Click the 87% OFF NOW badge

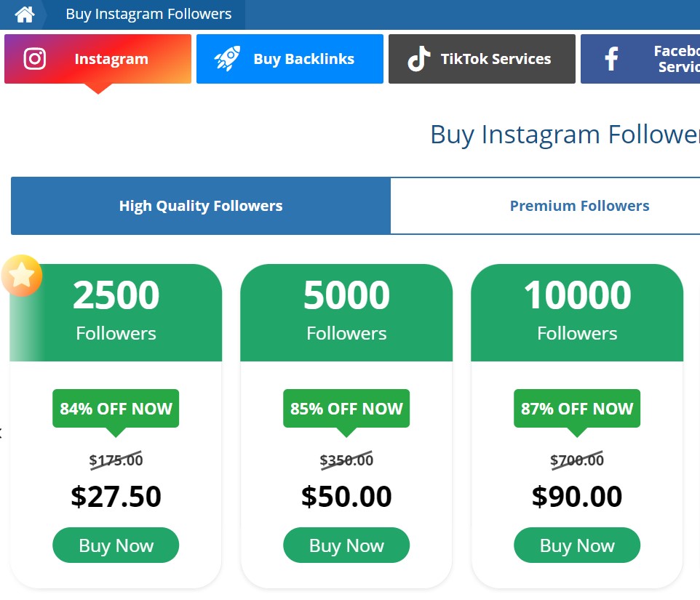tap(577, 409)
